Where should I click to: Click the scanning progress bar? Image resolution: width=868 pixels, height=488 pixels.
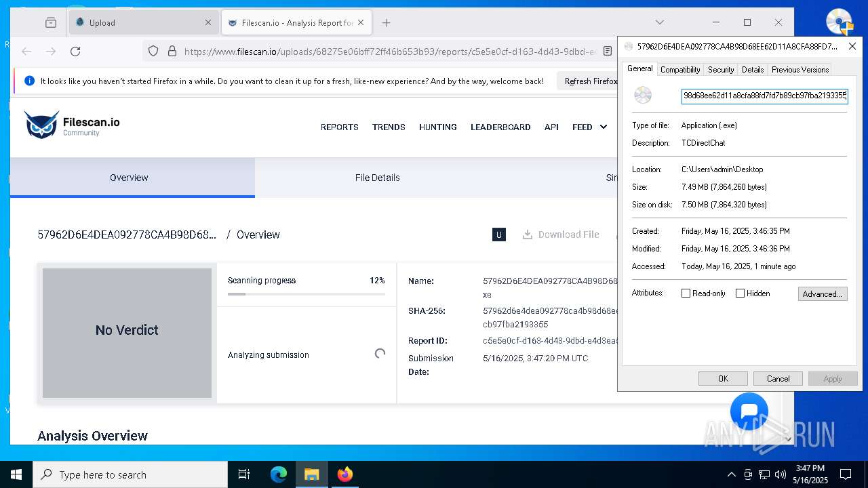307,294
